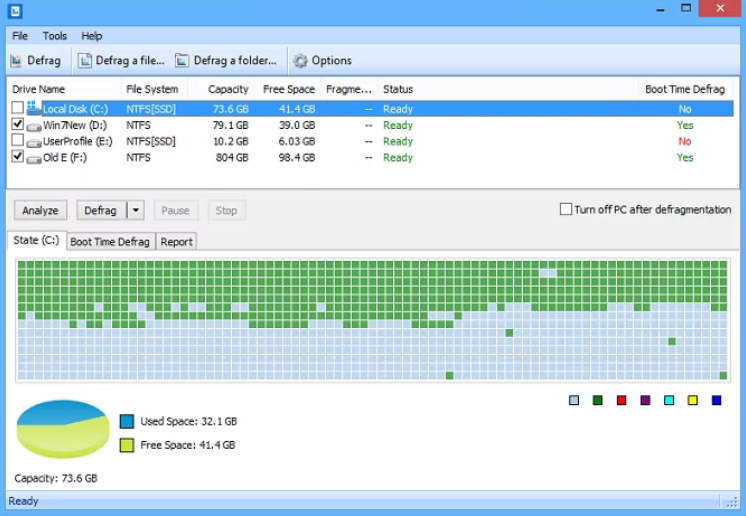
Task: Open Options via the gear icon
Action: click(x=300, y=61)
